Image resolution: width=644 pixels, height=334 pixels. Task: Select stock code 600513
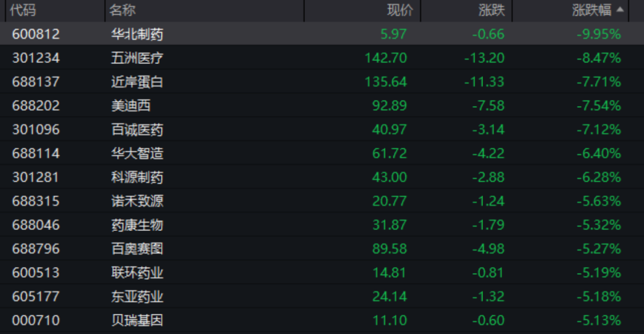36,272
